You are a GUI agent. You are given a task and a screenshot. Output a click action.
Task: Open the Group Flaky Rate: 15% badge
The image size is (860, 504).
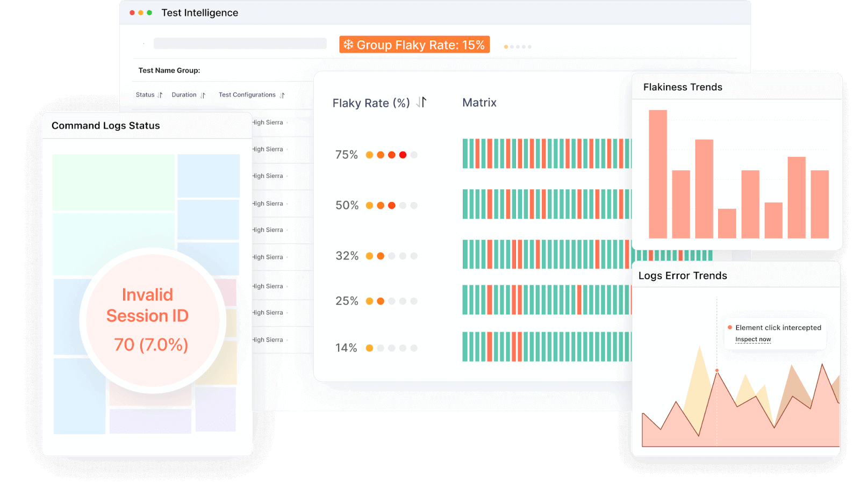(x=414, y=45)
